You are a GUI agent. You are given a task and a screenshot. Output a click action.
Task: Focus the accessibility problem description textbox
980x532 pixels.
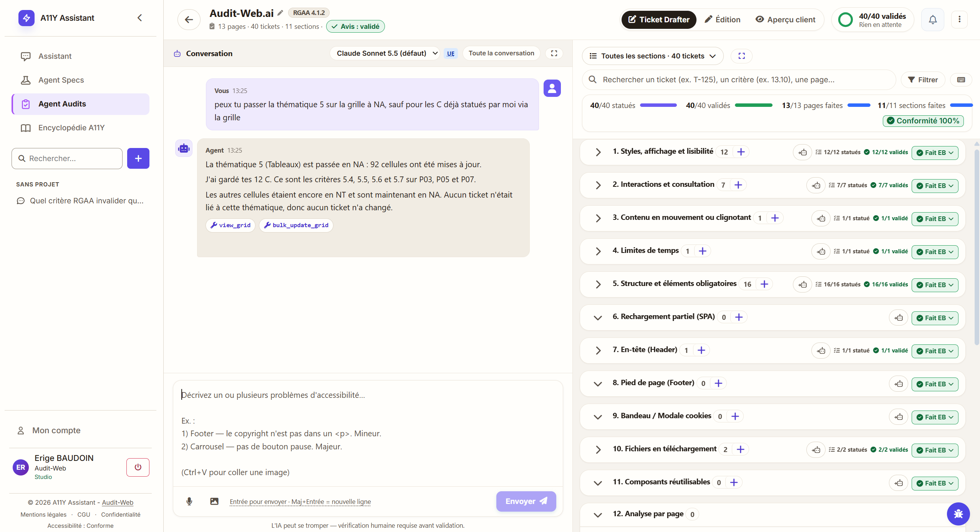point(368,433)
